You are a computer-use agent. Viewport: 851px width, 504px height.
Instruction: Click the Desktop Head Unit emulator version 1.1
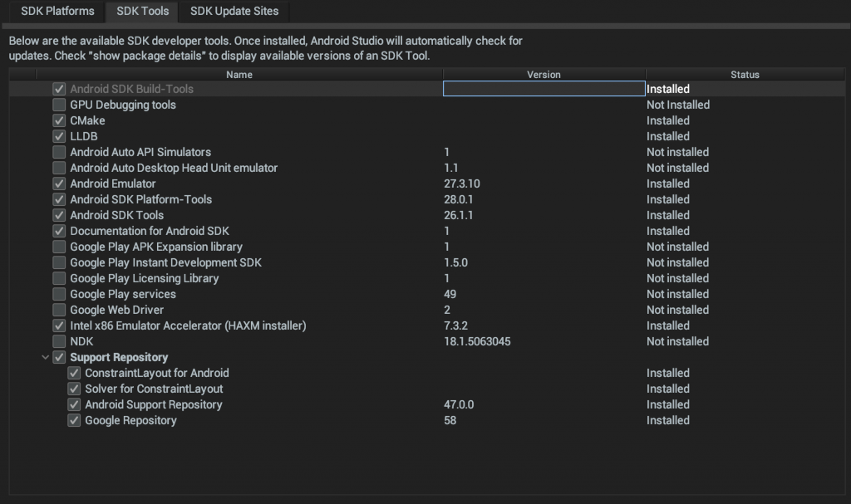(x=451, y=168)
